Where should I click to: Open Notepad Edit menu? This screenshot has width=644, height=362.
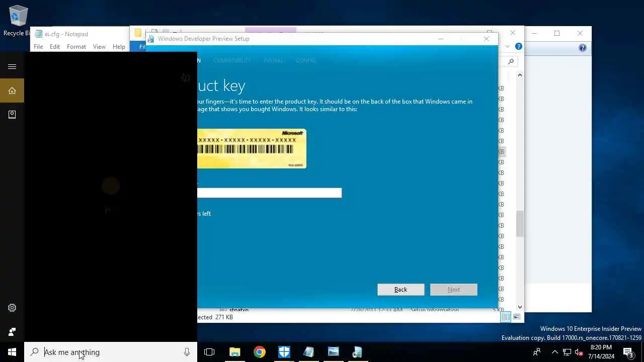pos(55,46)
